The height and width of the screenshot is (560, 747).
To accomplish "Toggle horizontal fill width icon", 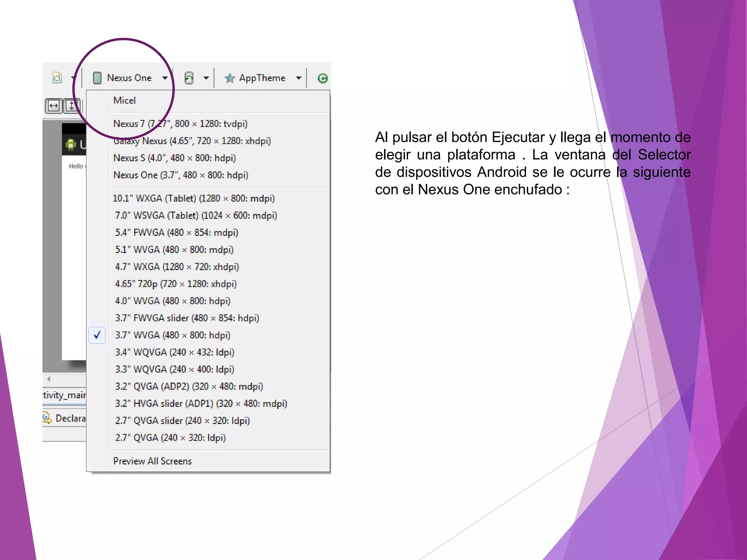I will point(54,106).
